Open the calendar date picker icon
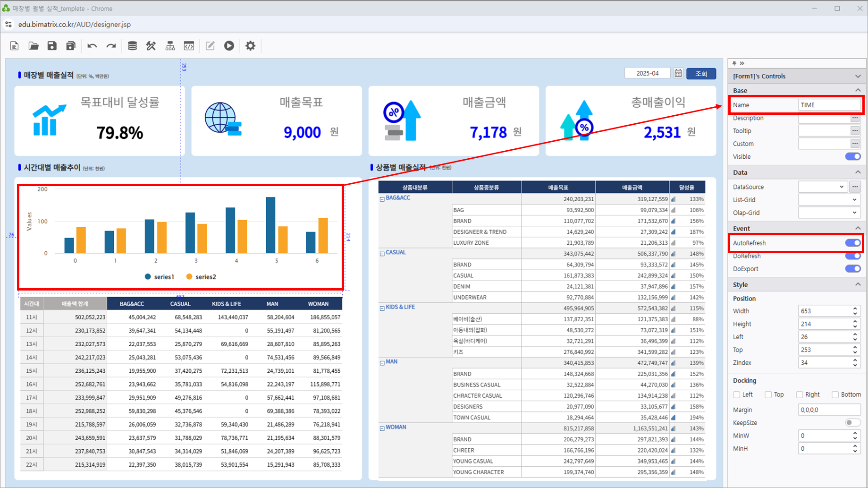Screen dimensions: 868x488 coord(678,73)
